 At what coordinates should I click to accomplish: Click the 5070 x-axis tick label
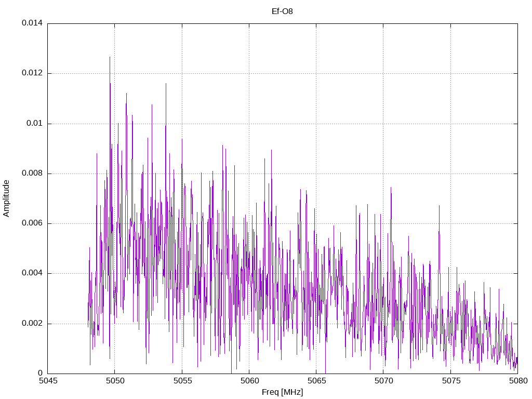384,381
